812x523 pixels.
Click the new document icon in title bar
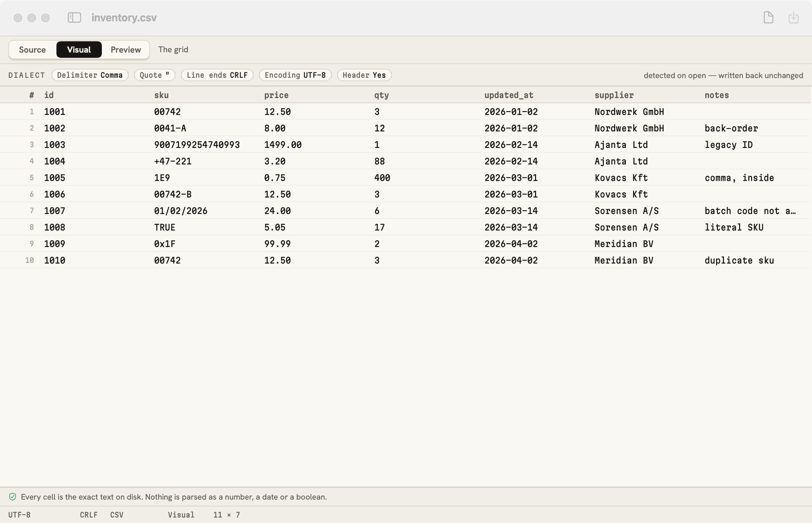(x=768, y=18)
